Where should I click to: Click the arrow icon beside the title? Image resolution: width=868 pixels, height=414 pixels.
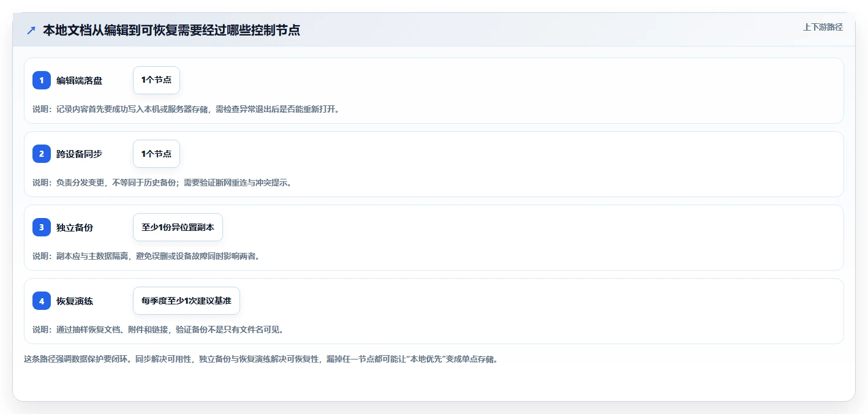31,30
